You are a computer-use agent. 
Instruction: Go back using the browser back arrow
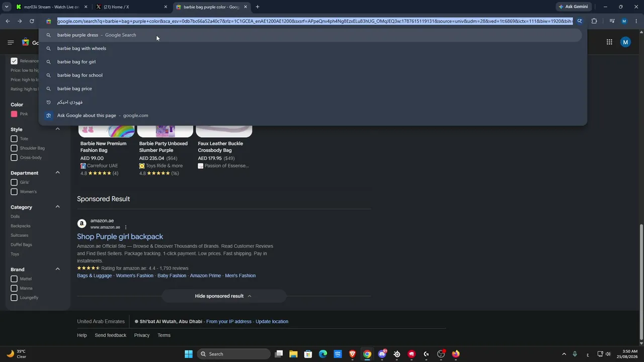click(8, 21)
